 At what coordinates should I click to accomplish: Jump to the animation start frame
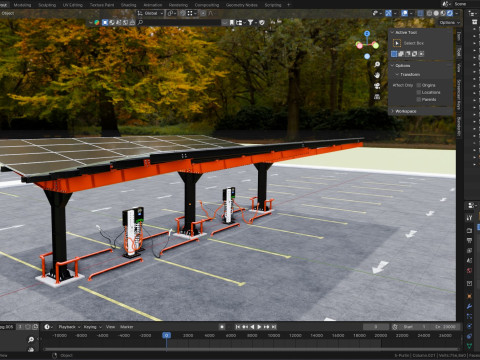(x=238, y=327)
